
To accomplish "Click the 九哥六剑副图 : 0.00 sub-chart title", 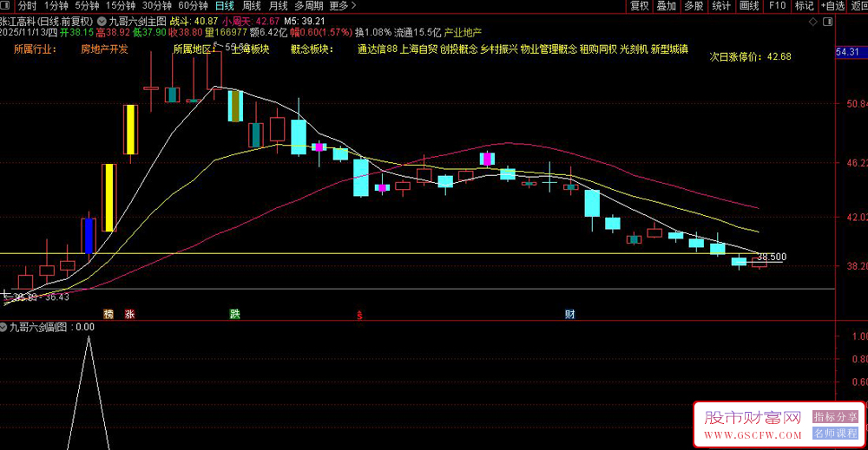I will tap(52, 327).
